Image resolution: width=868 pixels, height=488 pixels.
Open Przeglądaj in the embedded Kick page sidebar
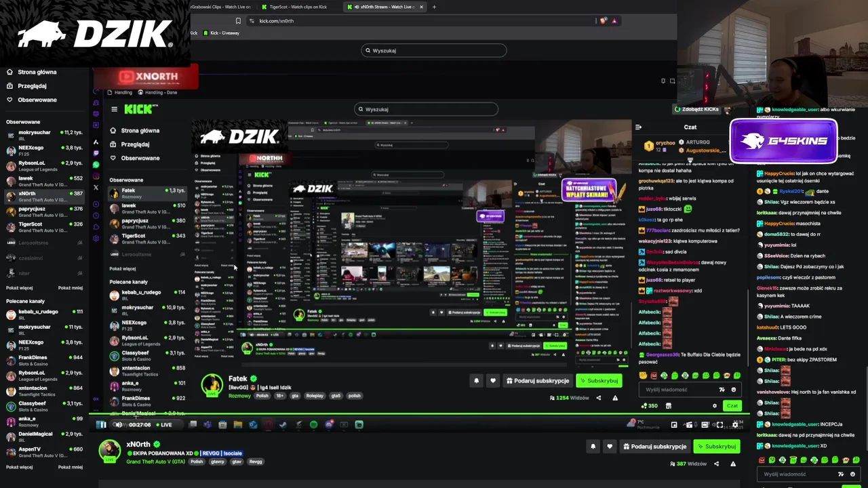[x=130, y=144]
